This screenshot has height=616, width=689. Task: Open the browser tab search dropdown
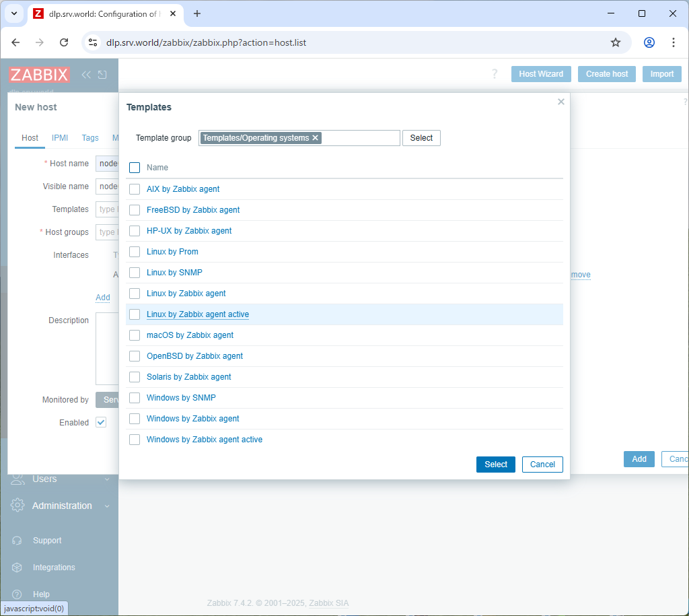[13, 13]
